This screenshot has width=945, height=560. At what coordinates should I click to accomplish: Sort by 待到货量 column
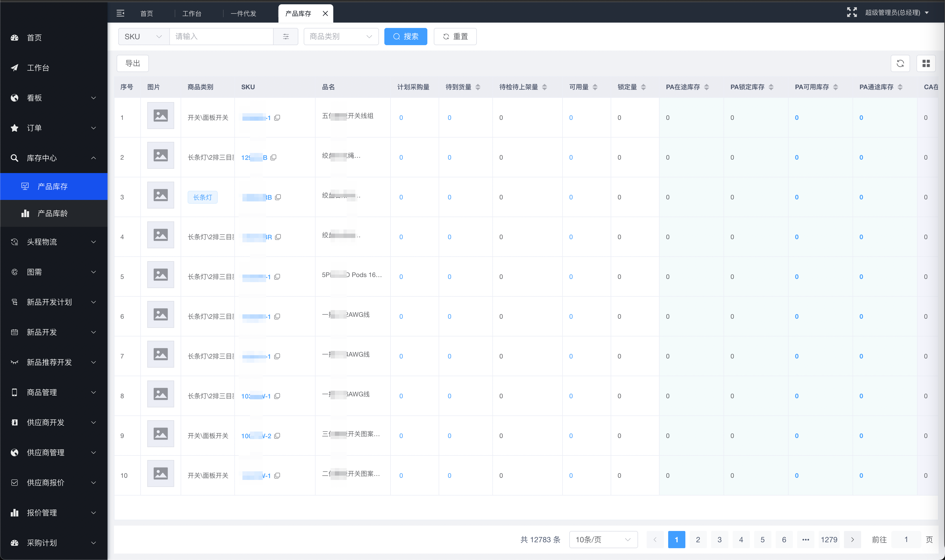pyautogui.click(x=478, y=87)
